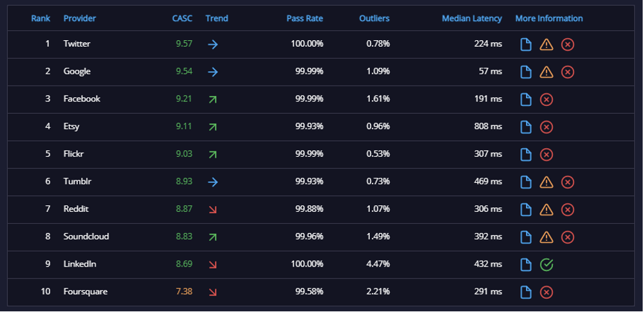Click the downward trend arrow for Reddit
644x312 pixels.
[x=212, y=209]
